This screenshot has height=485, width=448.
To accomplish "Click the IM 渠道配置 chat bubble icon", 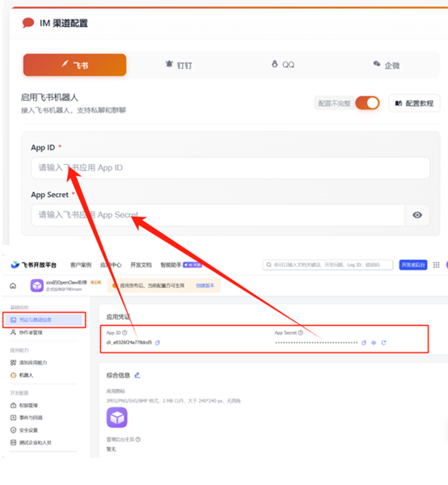I will pos(28,23).
